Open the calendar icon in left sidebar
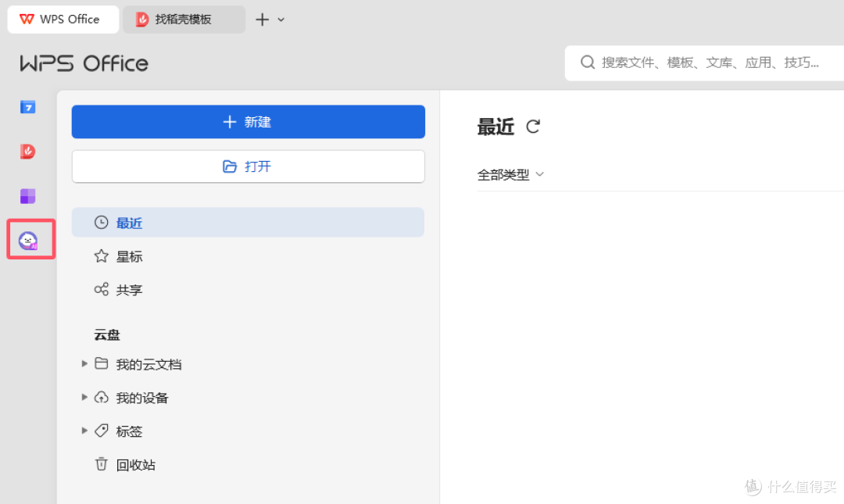Viewport: 844px width, 504px height. click(28, 107)
